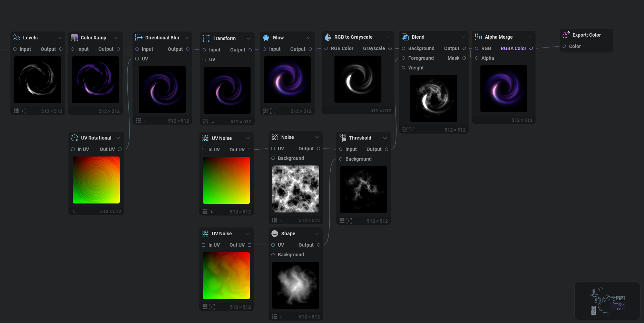Expand the Glow node chevron menu
Screen dimensions: 644x323
click(309, 38)
